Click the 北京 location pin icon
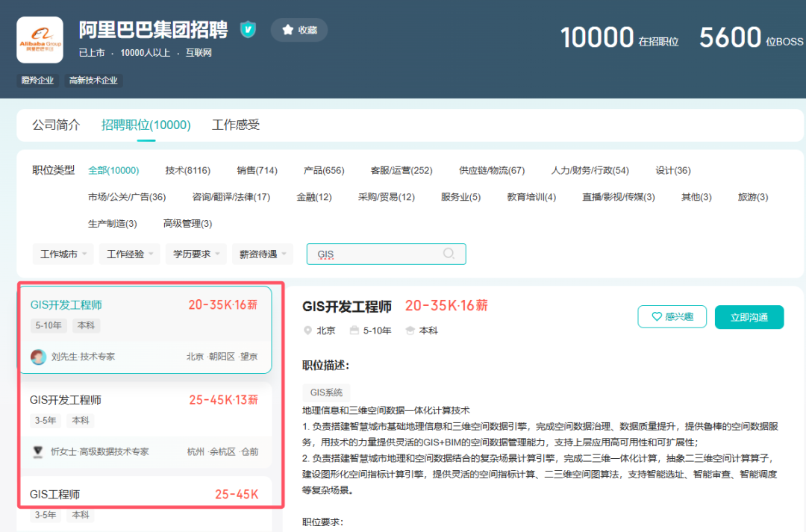The image size is (806, 532). [307, 331]
